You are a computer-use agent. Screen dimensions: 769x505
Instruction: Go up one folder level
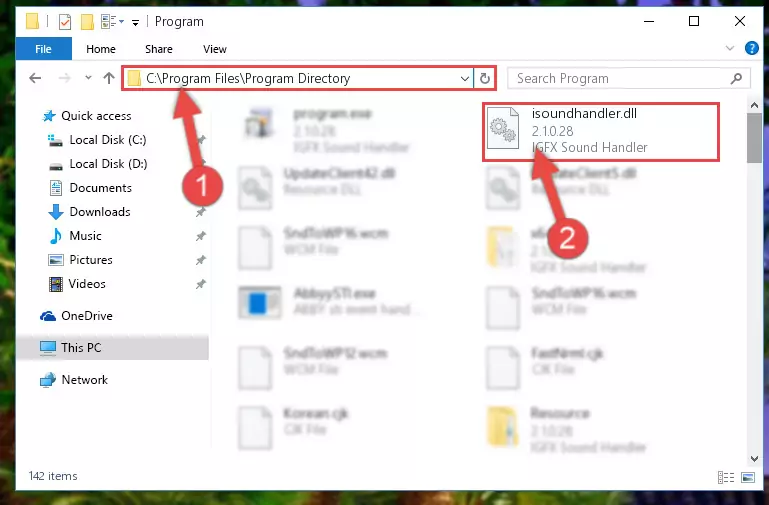109,78
